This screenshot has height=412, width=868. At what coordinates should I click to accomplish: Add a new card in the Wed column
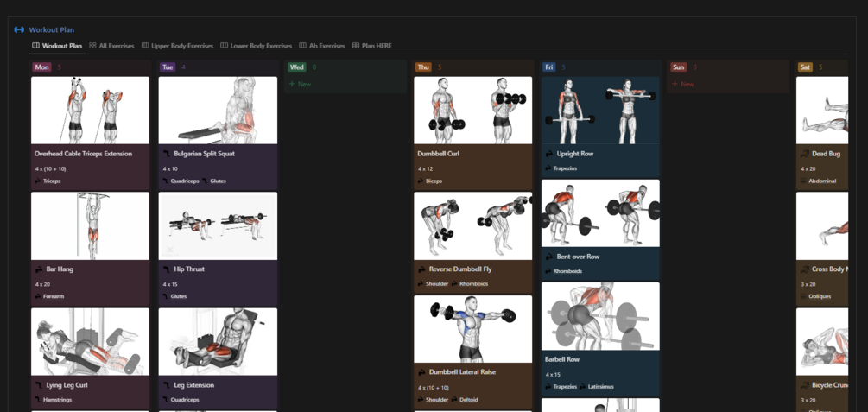pos(300,84)
